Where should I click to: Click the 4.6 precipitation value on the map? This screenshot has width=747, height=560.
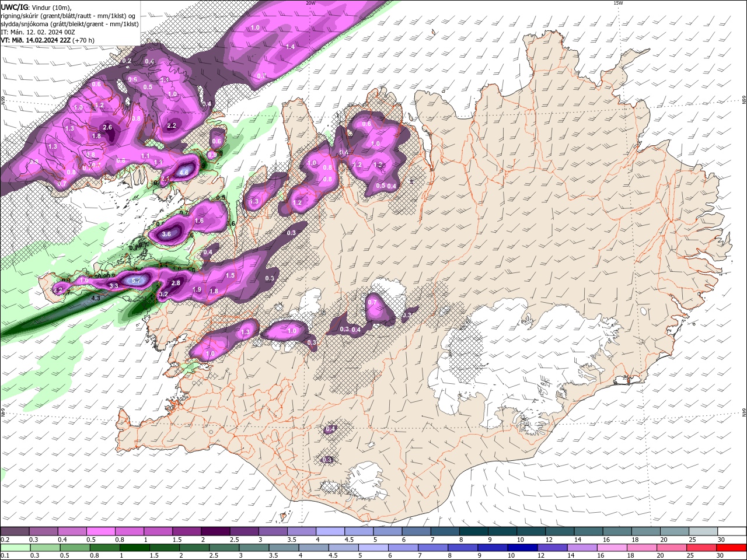coord(184,173)
